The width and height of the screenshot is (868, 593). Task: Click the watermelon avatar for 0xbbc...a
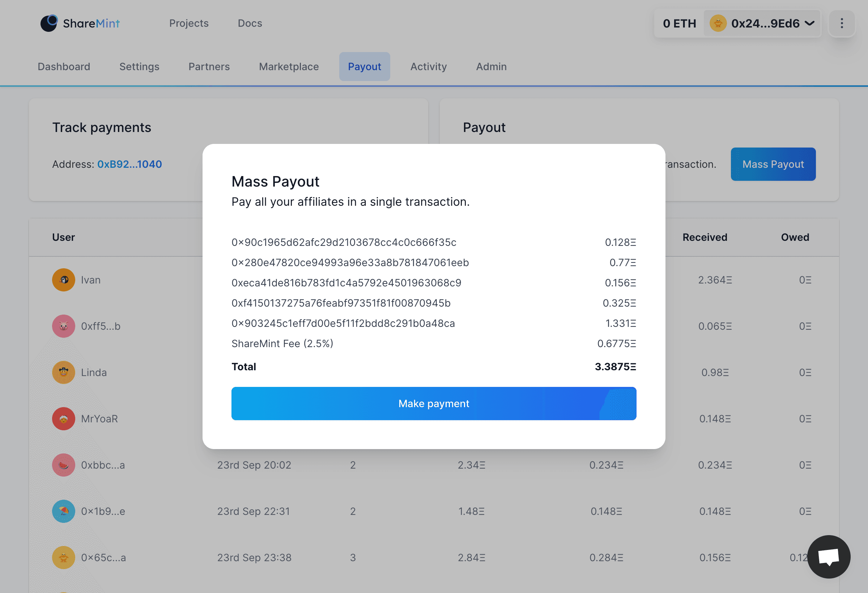pyautogui.click(x=64, y=465)
